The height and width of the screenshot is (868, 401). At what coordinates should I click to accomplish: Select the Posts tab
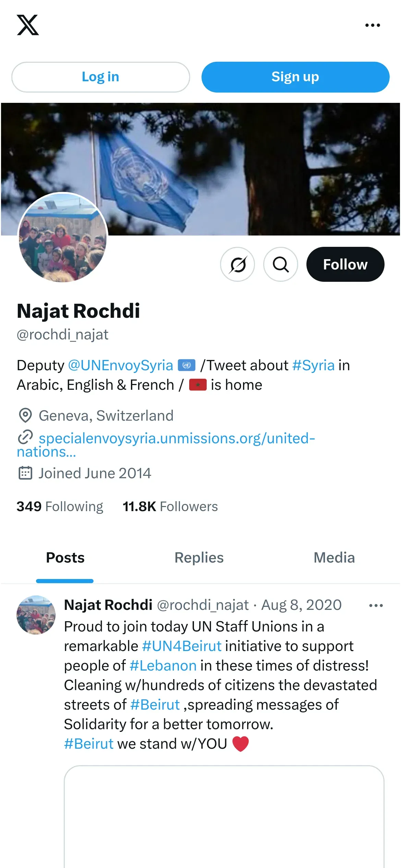(x=65, y=558)
